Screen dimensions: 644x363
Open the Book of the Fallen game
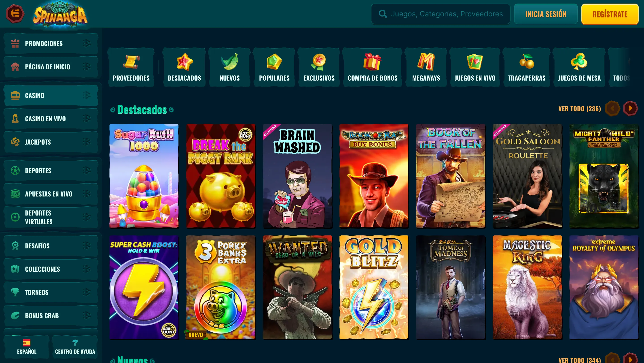point(451,176)
